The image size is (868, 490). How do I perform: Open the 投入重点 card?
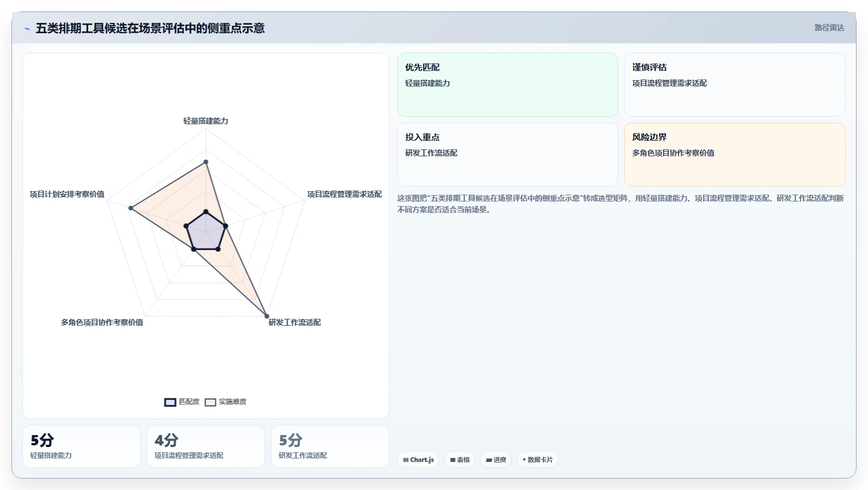click(508, 155)
